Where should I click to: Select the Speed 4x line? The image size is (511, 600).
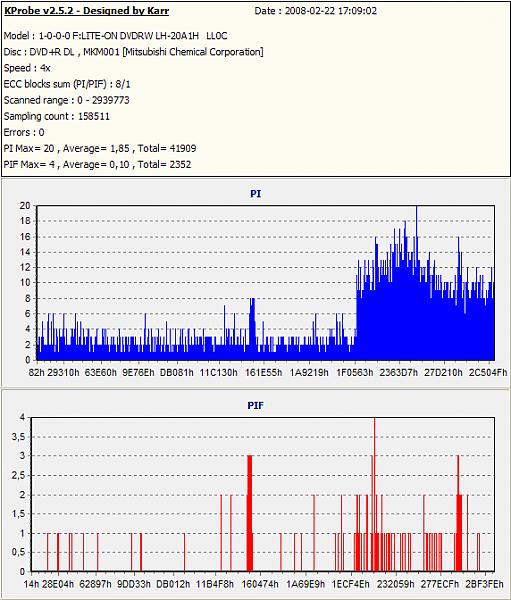(27, 68)
